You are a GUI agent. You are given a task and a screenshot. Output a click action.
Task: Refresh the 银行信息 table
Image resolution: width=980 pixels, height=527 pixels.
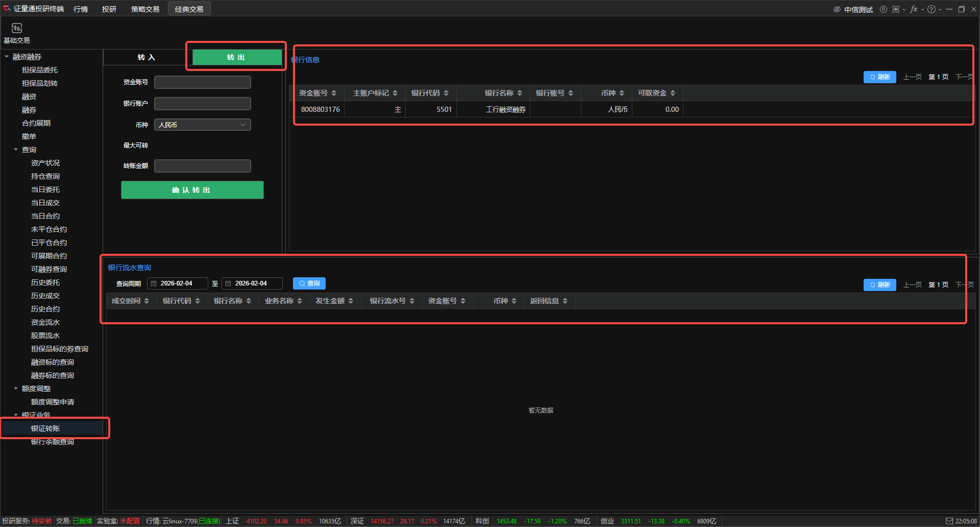coord(879,77)
